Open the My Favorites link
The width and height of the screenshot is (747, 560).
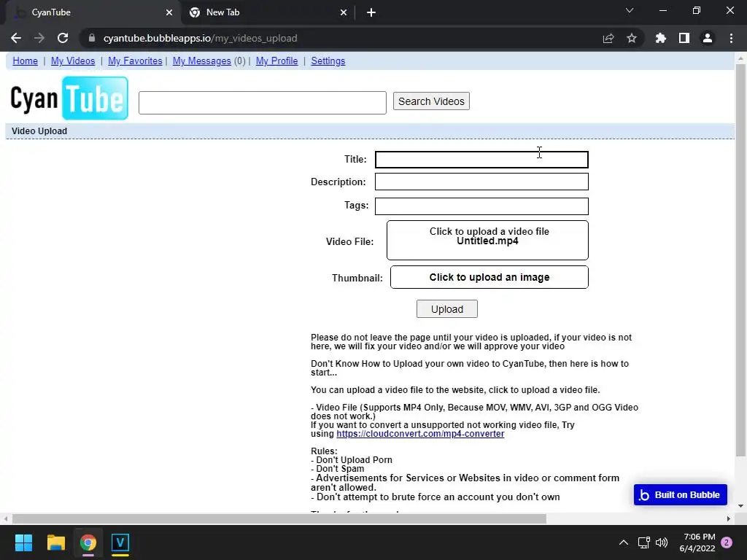(x=135, y=61)
